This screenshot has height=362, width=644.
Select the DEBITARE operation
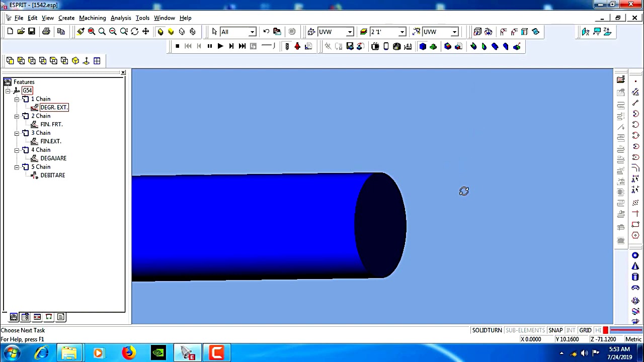point(52,175)
